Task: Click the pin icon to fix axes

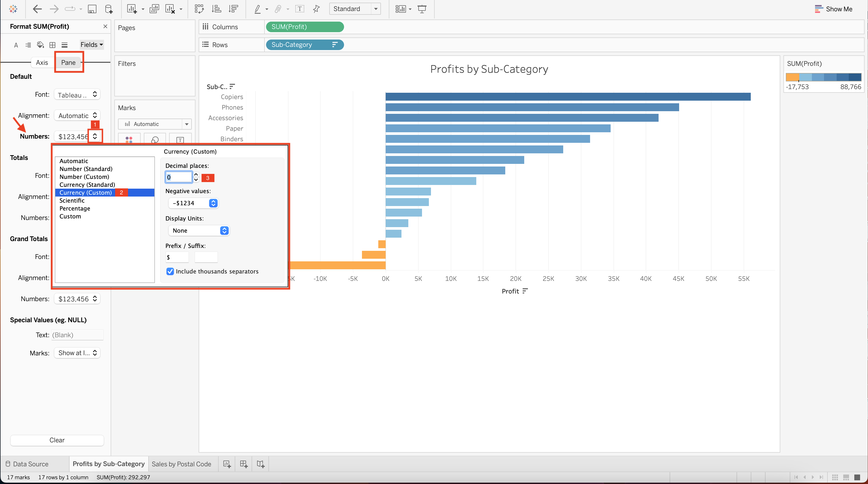Action: coord(316,9)
